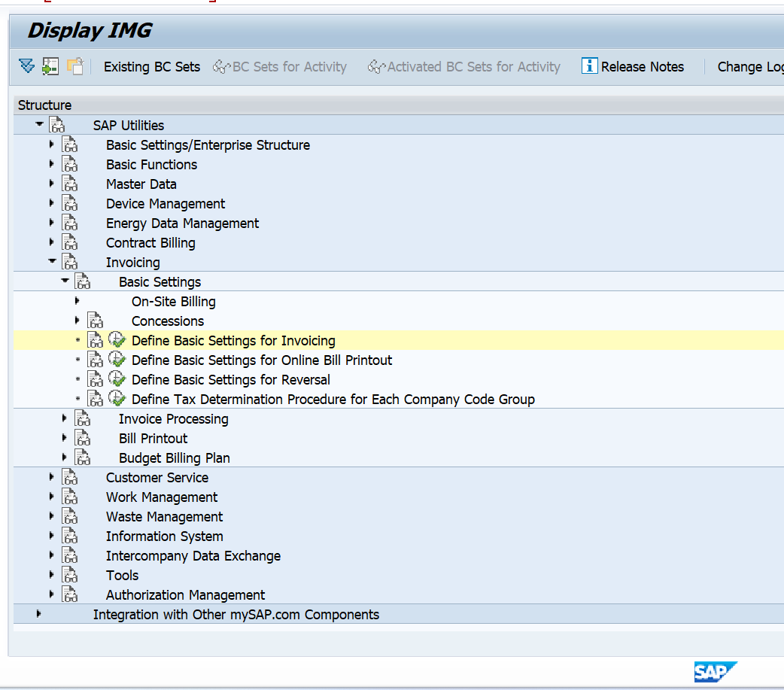Select the Waste Management row text

coord(165,517)
